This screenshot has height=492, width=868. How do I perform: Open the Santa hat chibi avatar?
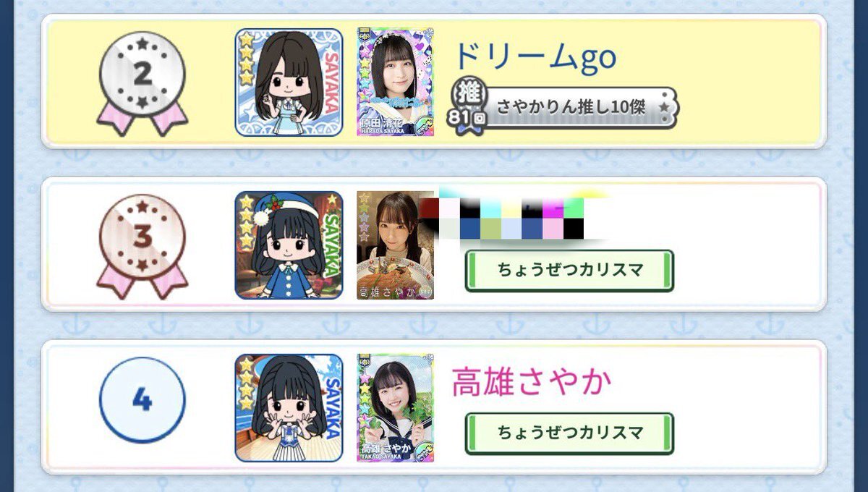(x=289, y=245)
